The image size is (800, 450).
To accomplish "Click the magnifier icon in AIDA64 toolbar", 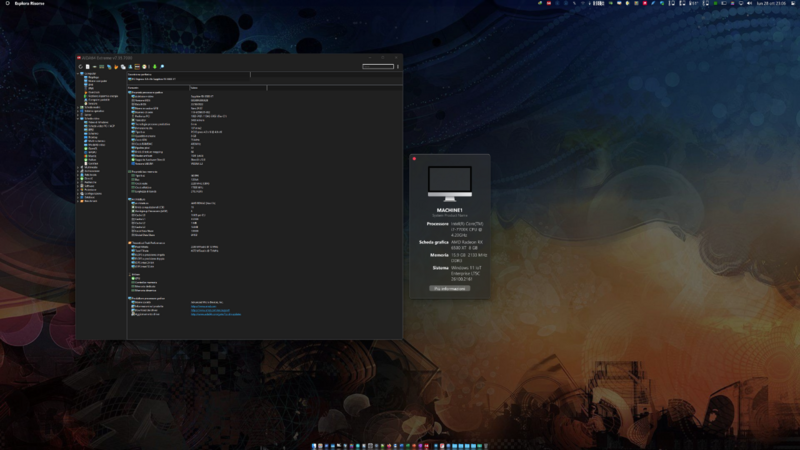I will 162,67.
